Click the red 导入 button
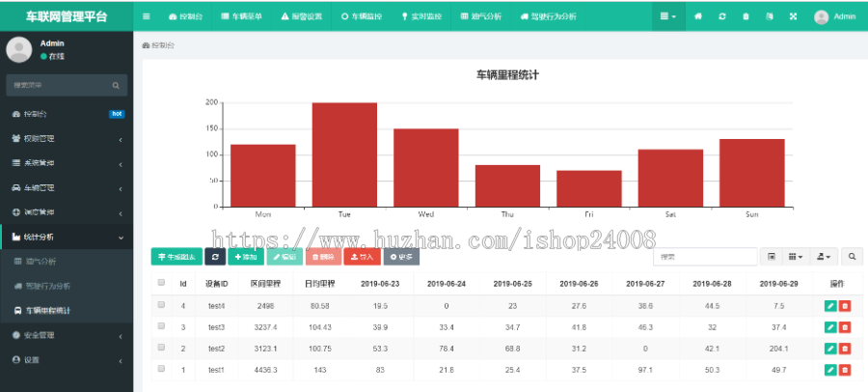This screenshot has height=392, width=868. [362, 257]
